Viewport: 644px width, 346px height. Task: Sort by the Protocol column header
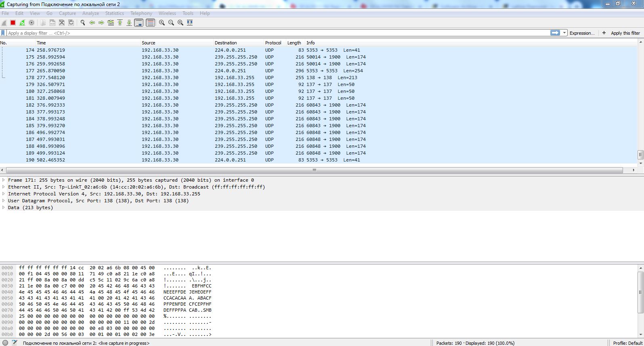(x=275, y=43)
